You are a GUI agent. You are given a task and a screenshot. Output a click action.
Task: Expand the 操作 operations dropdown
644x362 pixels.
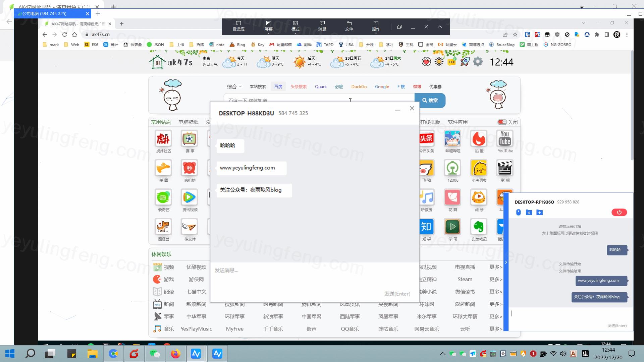(376, 26)
